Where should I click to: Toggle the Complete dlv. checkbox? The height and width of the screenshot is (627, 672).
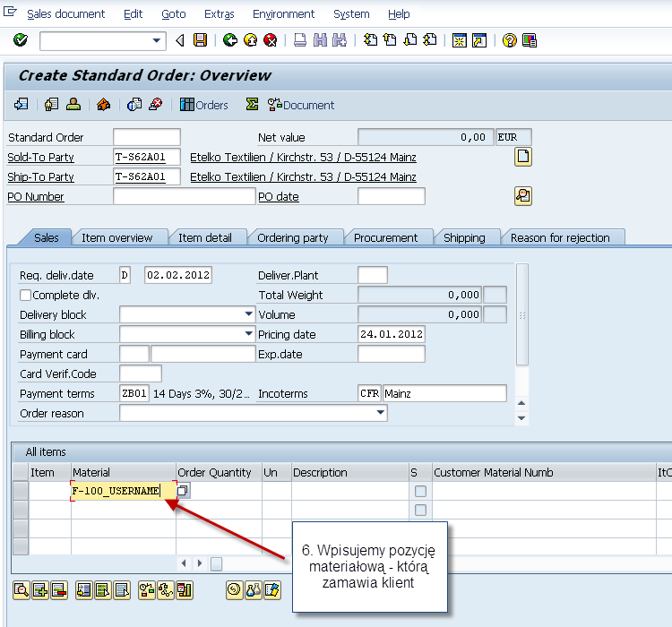click(26, 295)
